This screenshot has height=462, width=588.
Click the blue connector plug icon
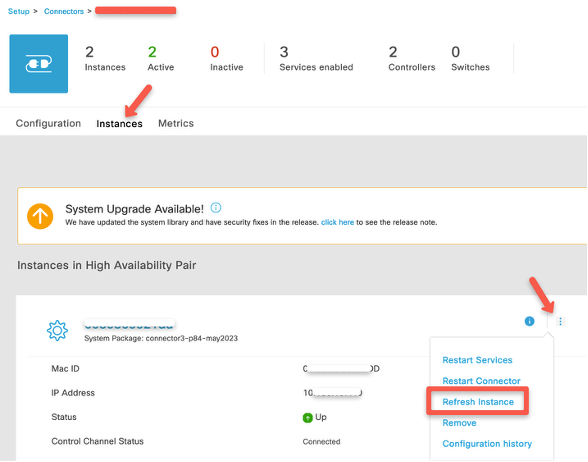[x=39, y=64]
